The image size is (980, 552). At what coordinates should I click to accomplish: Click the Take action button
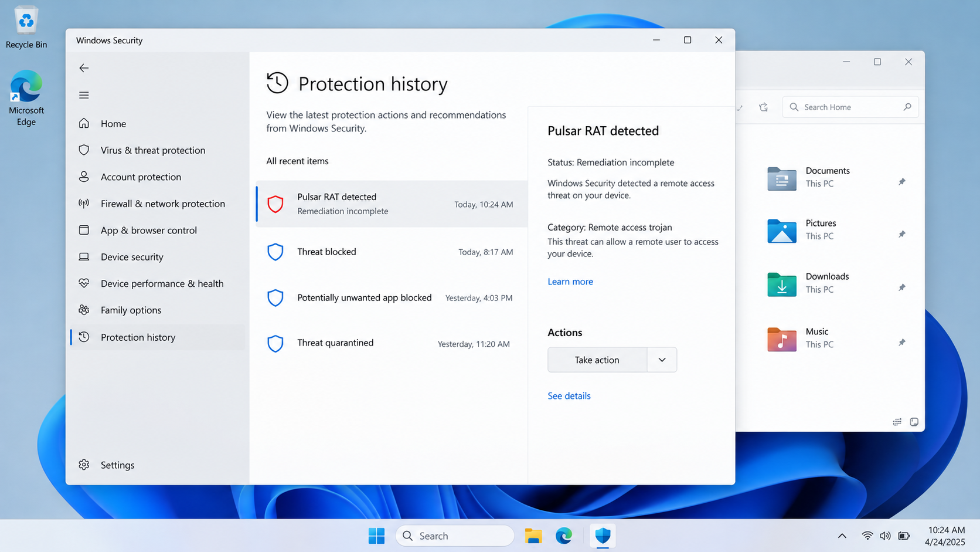(x=597, y=360)
